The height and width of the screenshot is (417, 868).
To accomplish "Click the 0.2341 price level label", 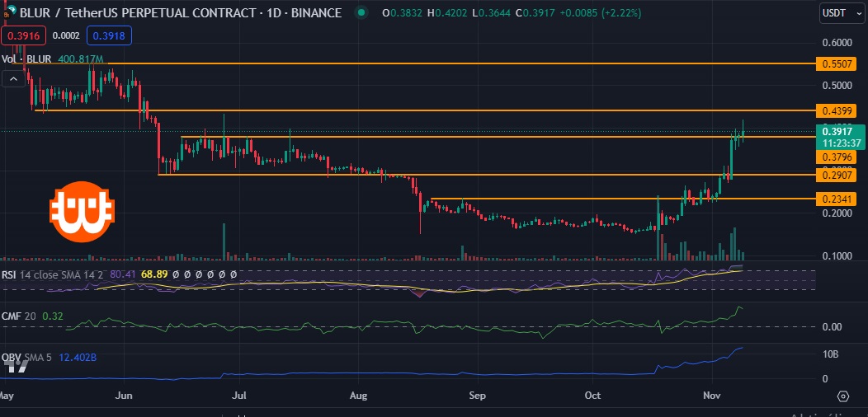I will pos(836,199).
